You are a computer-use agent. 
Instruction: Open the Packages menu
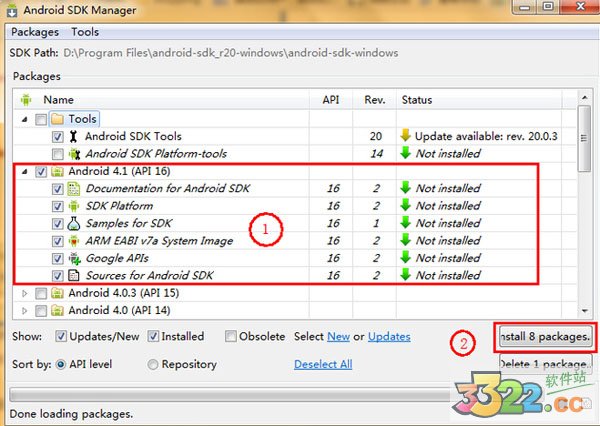(35, 32)
